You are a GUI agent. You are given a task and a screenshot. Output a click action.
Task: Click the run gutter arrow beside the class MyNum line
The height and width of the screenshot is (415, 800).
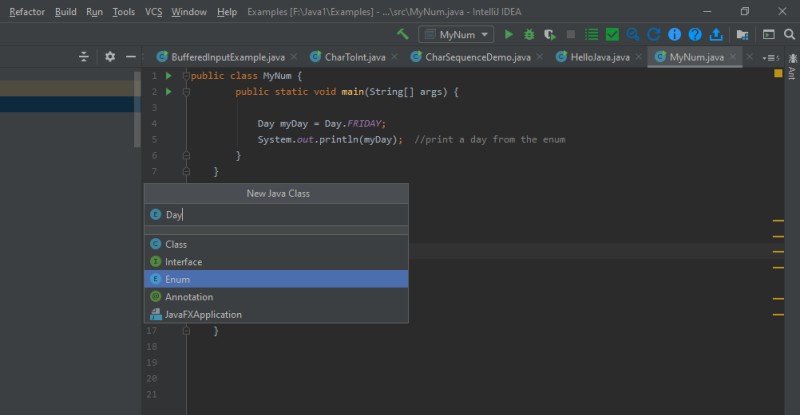tap(168, 76)
